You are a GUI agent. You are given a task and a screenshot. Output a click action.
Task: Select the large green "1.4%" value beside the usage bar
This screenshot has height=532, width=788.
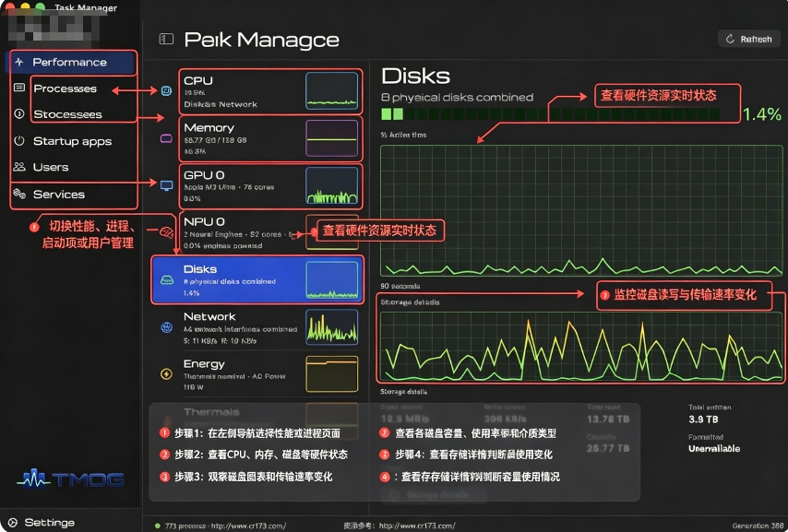point(762,114)
